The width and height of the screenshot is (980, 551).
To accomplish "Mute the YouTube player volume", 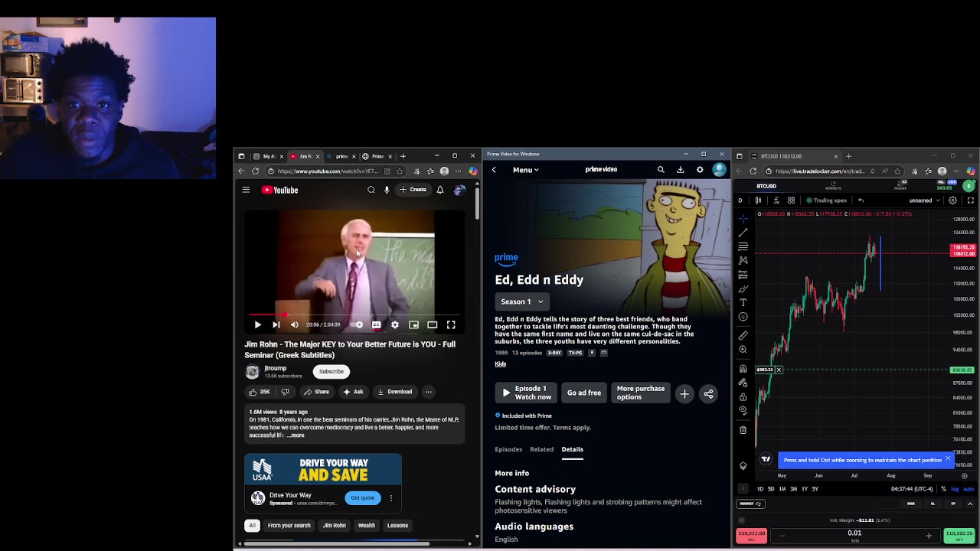I will (295, 324).
